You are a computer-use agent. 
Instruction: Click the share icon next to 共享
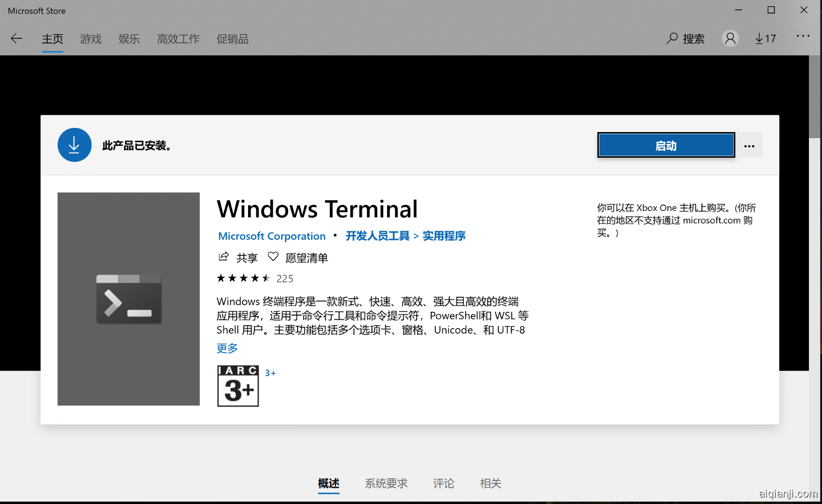point(224,256)
